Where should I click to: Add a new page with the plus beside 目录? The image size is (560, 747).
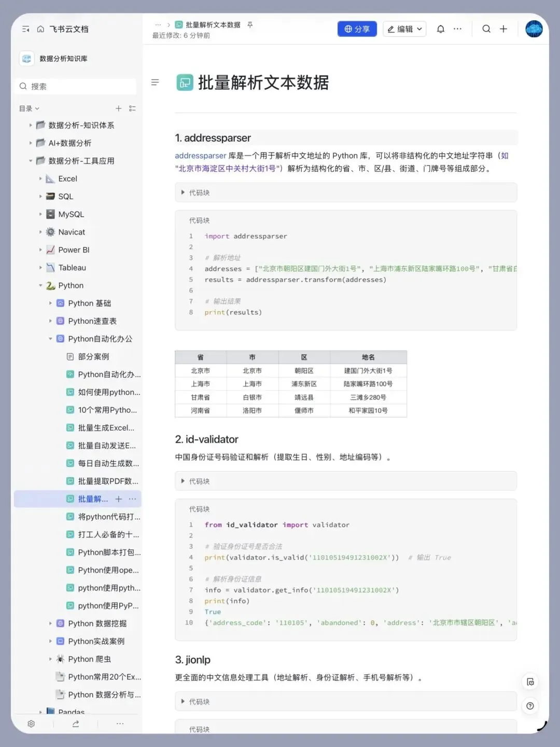[x=118, y=108]
